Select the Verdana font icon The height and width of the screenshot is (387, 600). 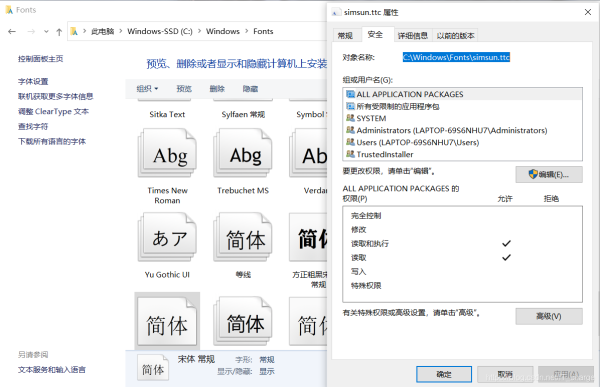tap(308, 153)
